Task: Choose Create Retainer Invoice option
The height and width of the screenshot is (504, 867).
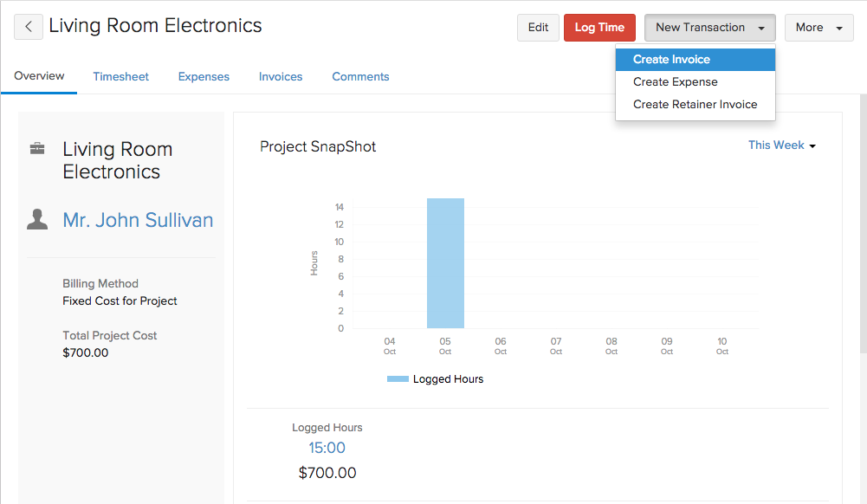Action: (x=695, y=105)
